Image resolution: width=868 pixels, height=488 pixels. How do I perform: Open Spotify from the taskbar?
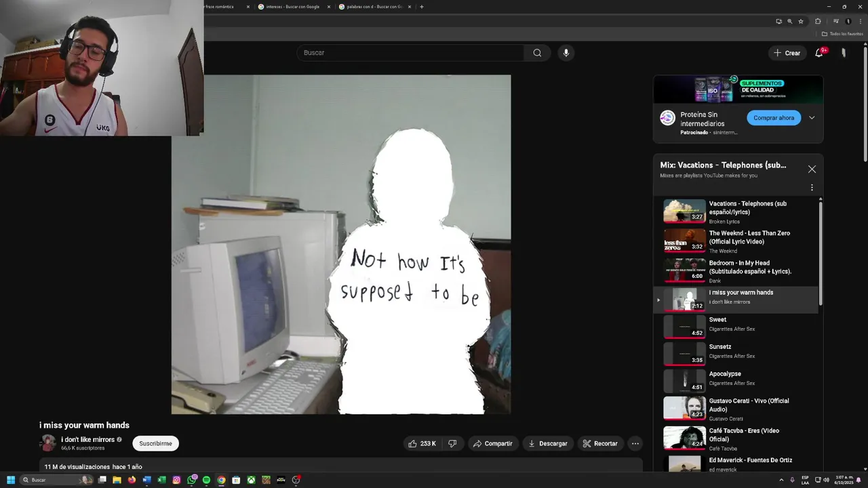tap(207, 480)
